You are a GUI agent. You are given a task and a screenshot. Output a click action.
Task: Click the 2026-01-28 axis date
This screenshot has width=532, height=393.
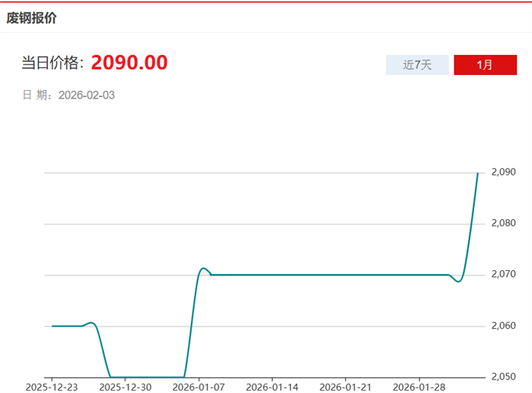pos(419,387)
